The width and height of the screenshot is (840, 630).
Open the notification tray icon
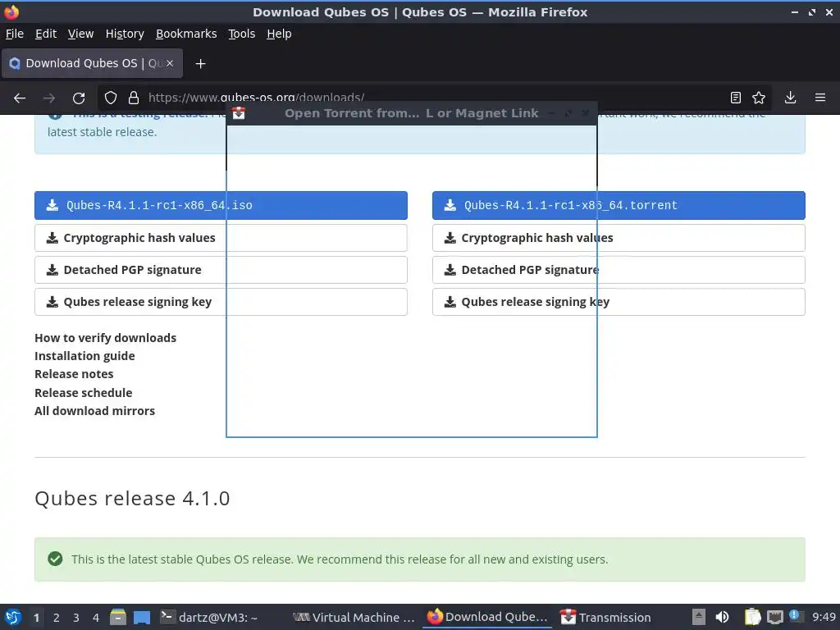pos(794,616)
